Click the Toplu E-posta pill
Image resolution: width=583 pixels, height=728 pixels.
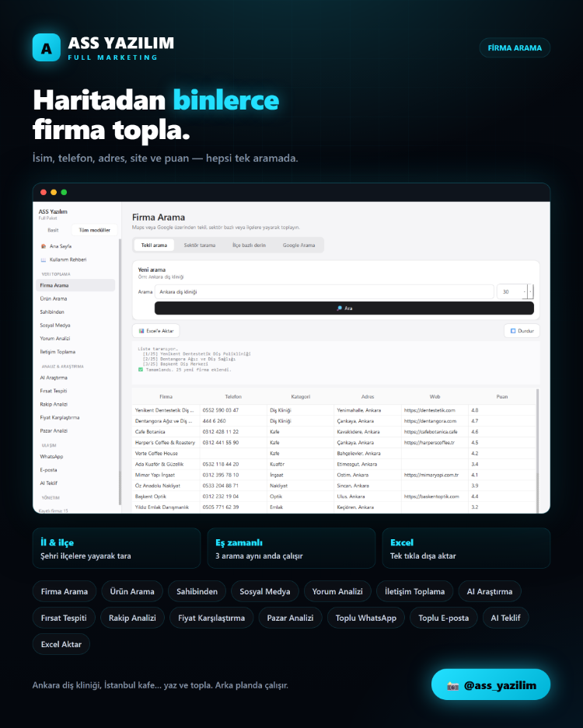444,618
